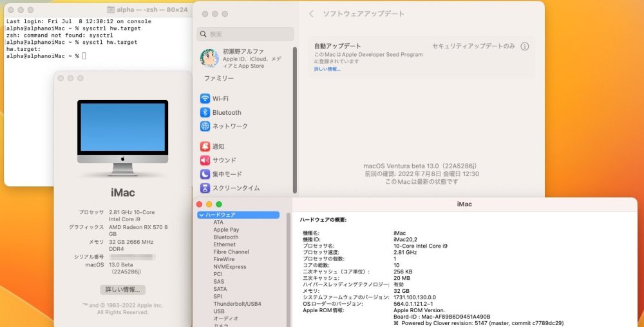
Task: Select Ethernet in hardware list
Action: pos(224,244)
